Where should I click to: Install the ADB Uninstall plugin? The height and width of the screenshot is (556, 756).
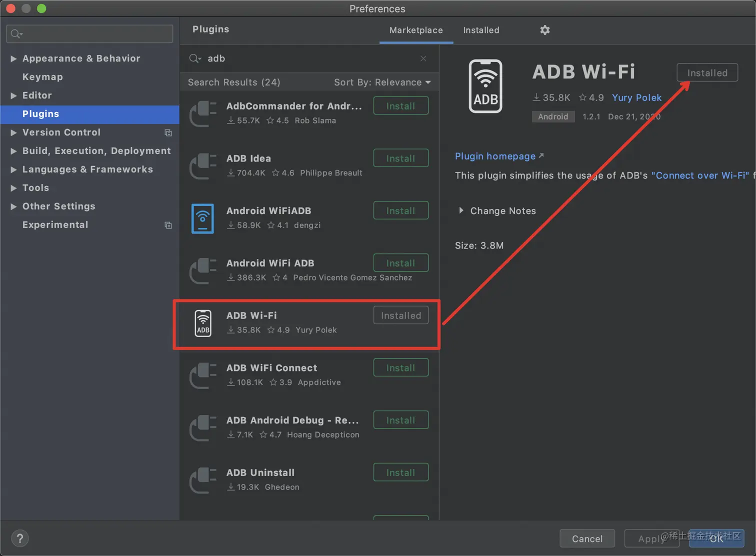coord(401,472)
